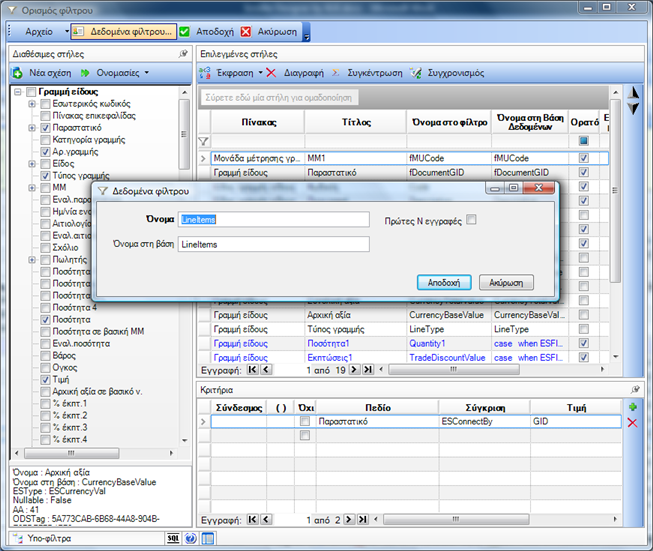Screen dimensions: 653x551
Task: Go to previous record in criteria navigator
Action: tap(266, 519)
